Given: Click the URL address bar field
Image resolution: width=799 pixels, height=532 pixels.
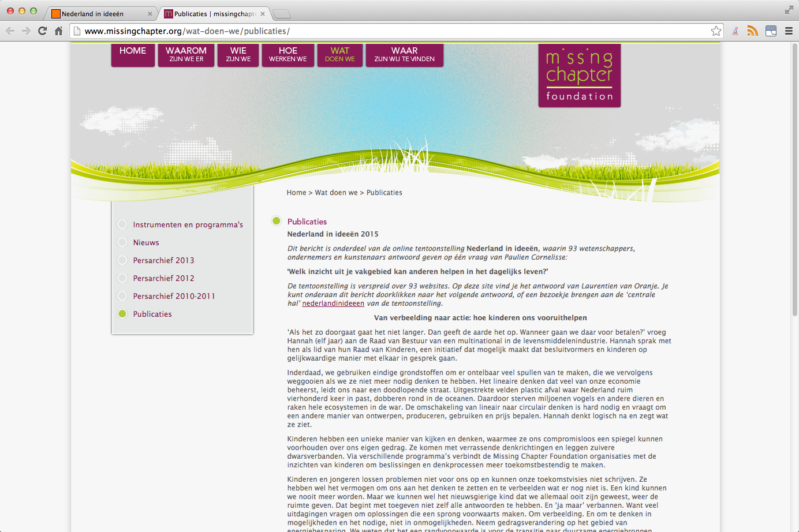Looking at the screenshot, I should 393,31.
